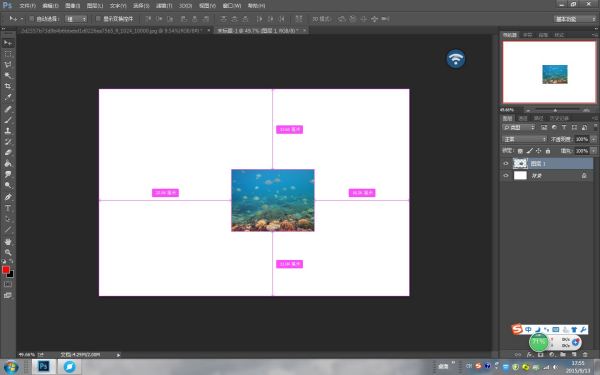Click the blue Wi-Fi floating icon
The width and height of the screenshot is (600, 375).
[455, 59]
